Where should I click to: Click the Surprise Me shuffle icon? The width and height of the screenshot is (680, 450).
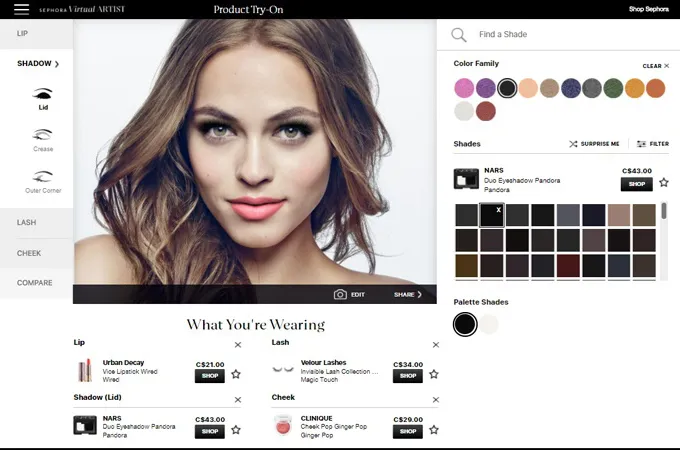pos(574,144)
